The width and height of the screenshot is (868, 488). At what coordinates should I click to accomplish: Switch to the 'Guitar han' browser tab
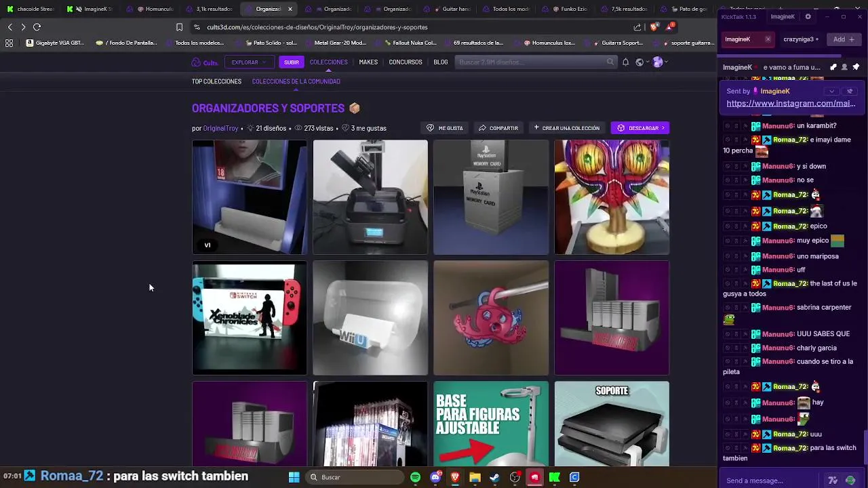click(x=451, y=9)
